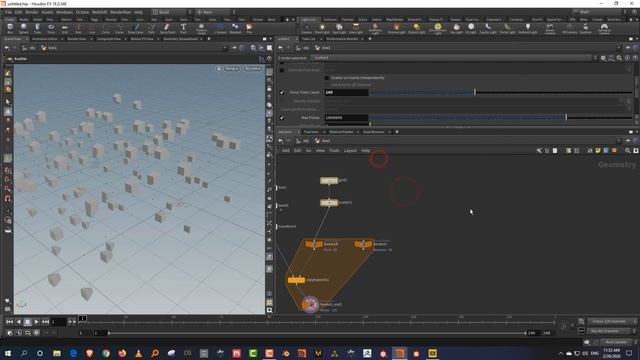Switch to the Geometry Spreadsheet tab
The height and width of the screenshot is (360, 640).
click(180, 39)
